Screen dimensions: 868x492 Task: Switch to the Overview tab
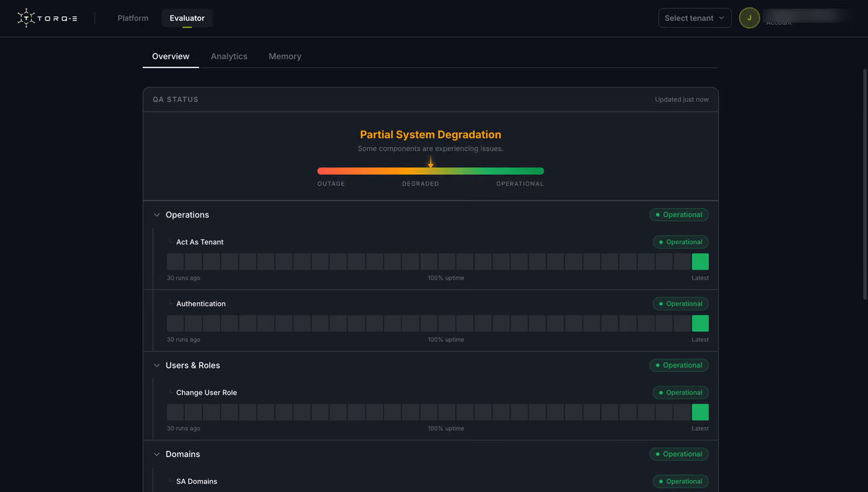click(x=171, y=56)
